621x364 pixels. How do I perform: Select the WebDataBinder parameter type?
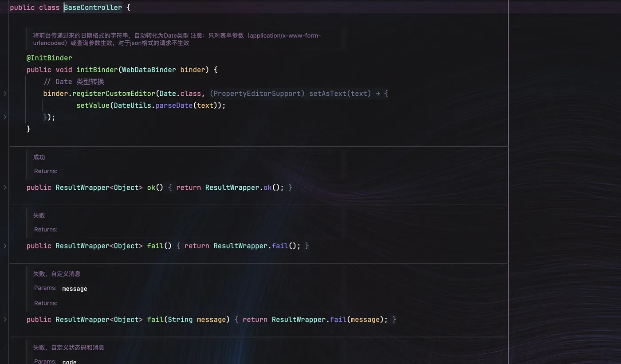149,70
